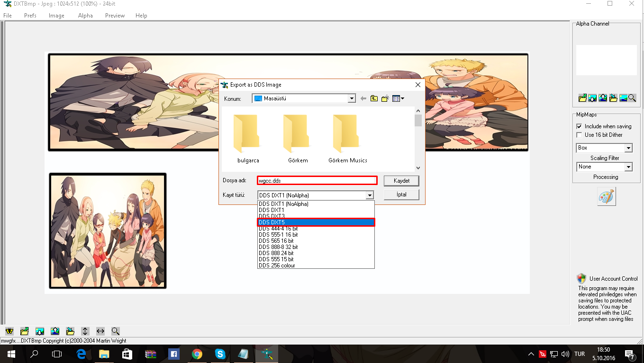The width and height of the screenshot is (644, 363).
Task: Click the import (down arrow) icon in Alpha Channel panel
Action: point(592,98)
